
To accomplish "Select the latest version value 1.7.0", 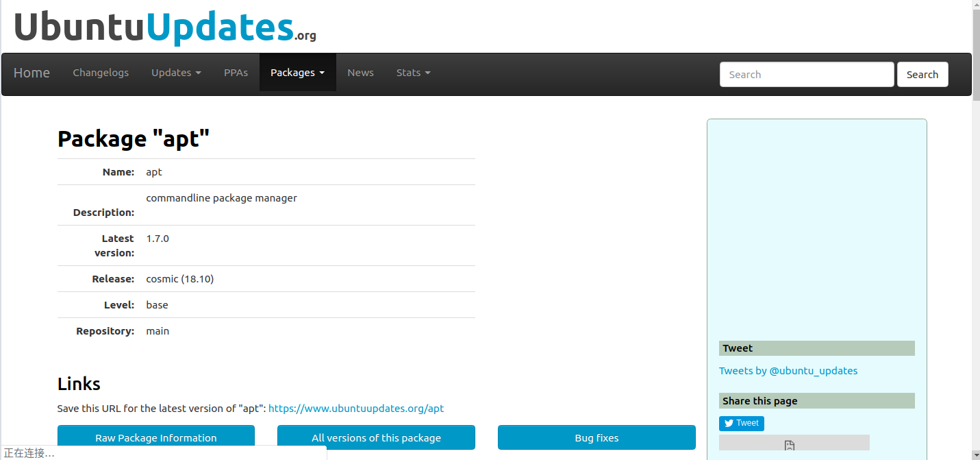I will coord(158,239).
